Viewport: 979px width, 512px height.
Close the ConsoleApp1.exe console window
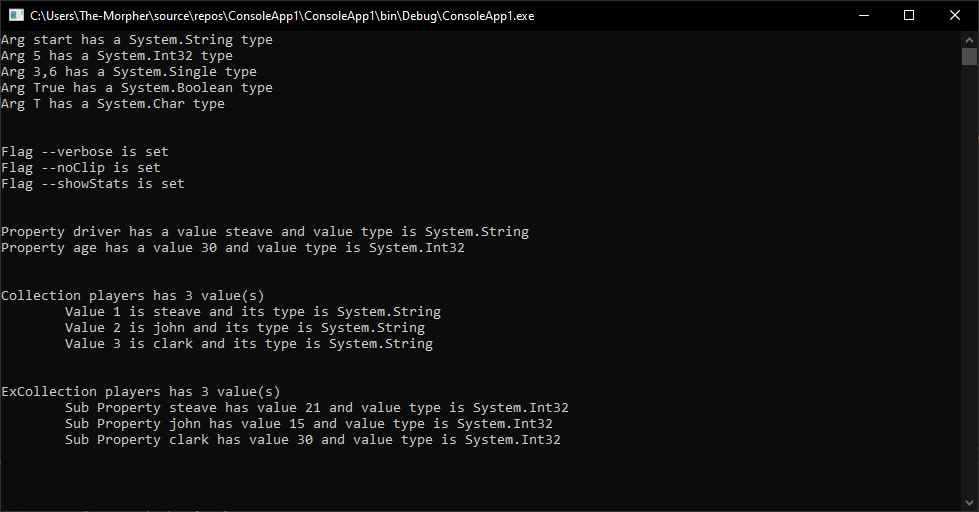point(955,16)
